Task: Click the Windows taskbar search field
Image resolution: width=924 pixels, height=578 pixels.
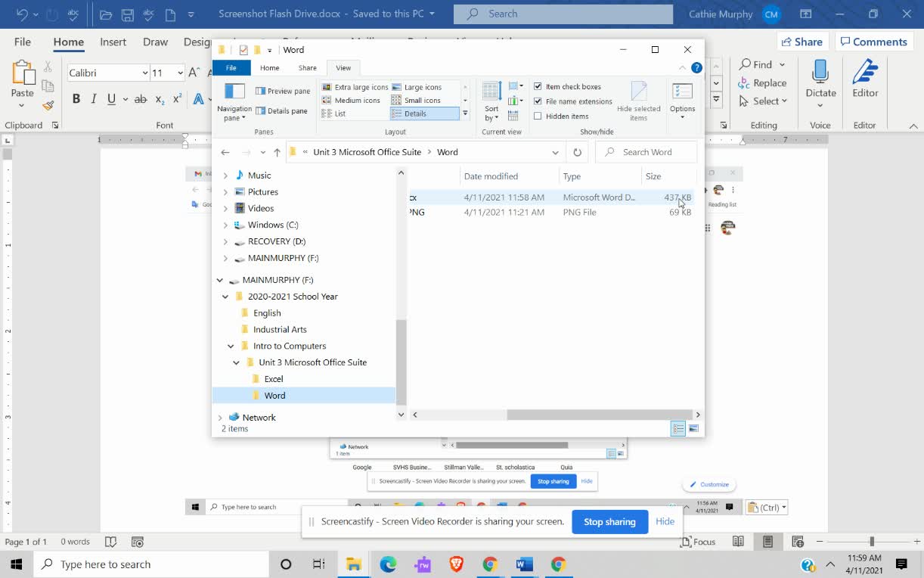Action: 150,564
